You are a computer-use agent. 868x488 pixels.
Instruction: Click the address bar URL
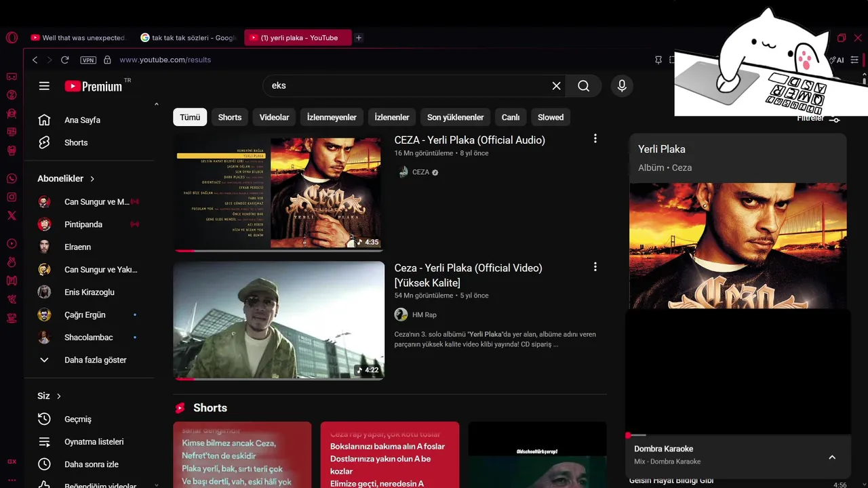click(x=165, y=60)
